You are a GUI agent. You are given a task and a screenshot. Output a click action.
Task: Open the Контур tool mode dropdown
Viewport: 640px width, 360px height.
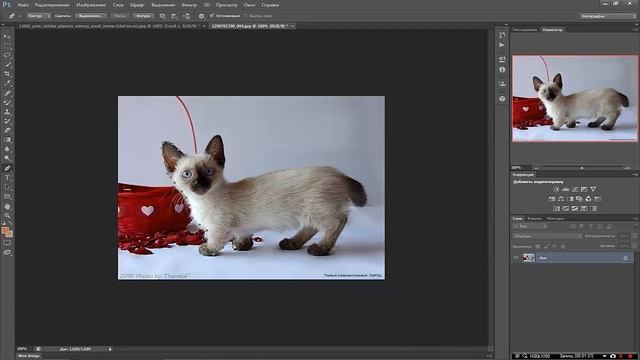click(x=39, y=16)
